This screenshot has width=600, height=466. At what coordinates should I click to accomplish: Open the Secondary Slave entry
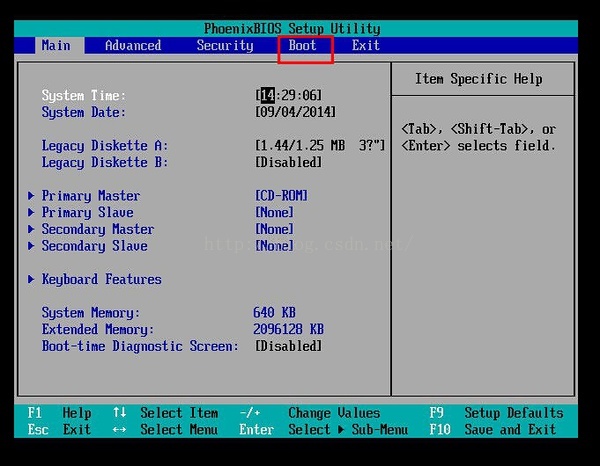(x=95, y=246)
